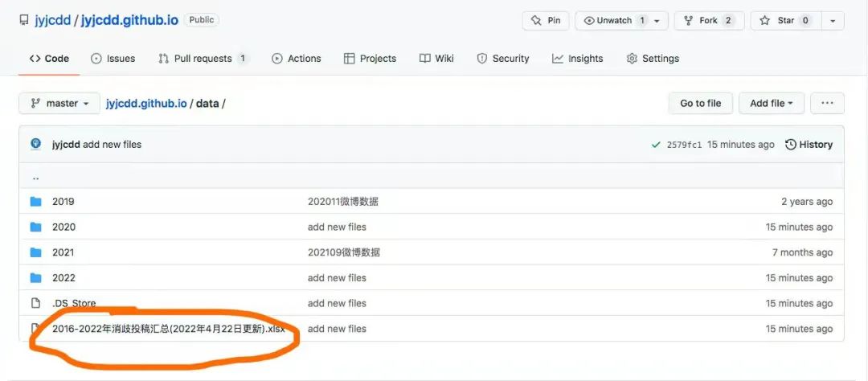Open commit hash 2579fc1
This screenshot has width=868, height=381.
pos(684,145)
